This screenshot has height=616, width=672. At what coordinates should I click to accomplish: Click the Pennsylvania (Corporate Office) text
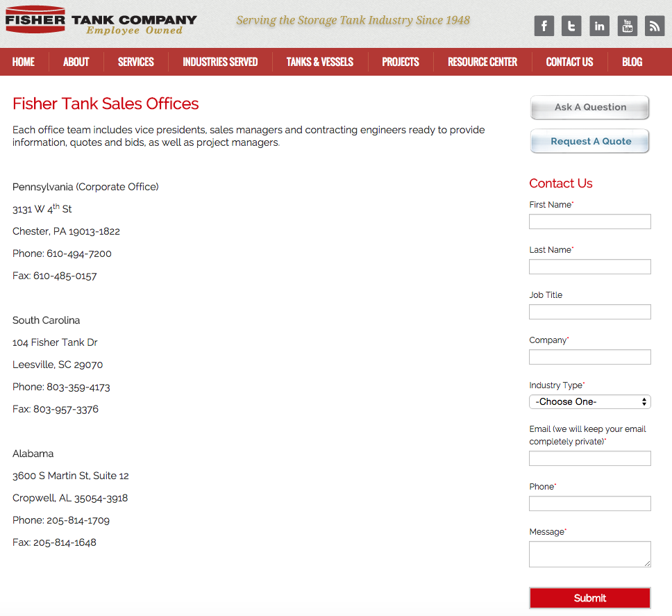tap(85, 187)
